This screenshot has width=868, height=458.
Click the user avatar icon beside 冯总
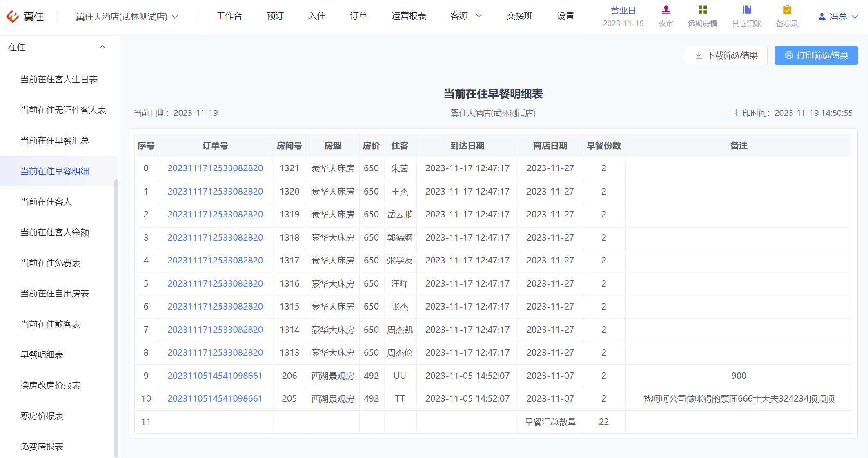click(822, 16)
